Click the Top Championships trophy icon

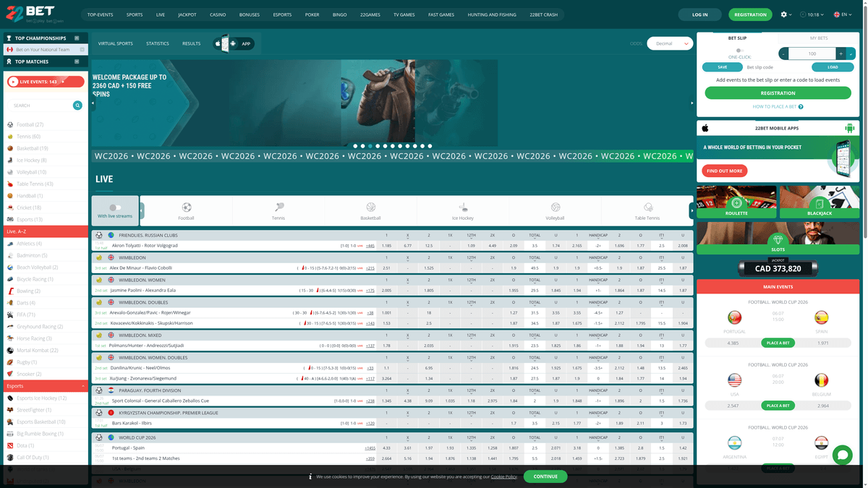coord(9,38)
